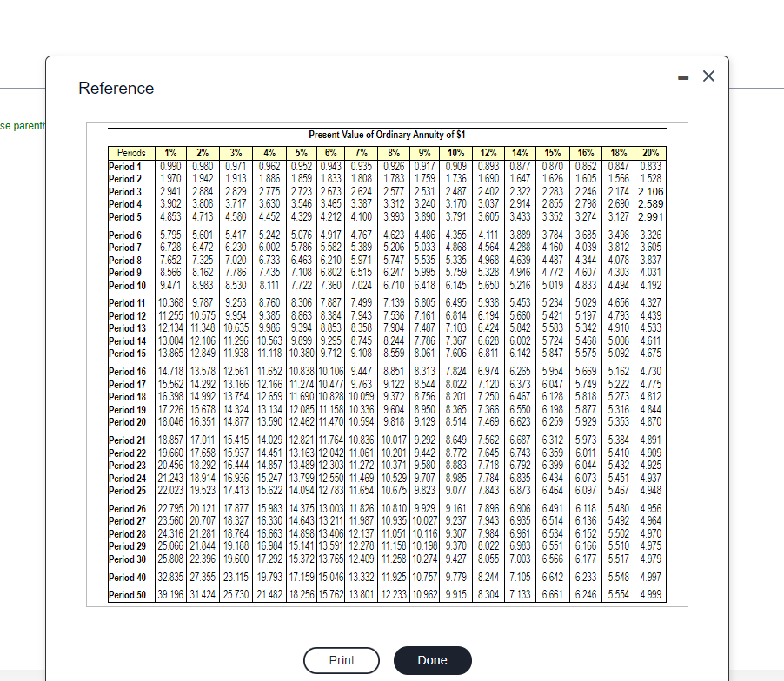This screenshot has height=681, width=784.
Task: Select the 1% column header
Action: 170,153
